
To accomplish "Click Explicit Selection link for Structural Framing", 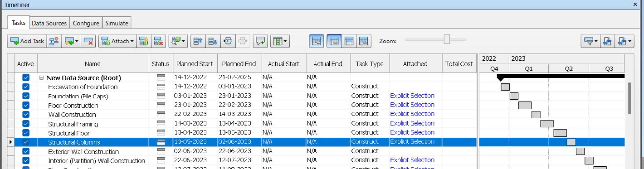I will [x=412, y=123].
